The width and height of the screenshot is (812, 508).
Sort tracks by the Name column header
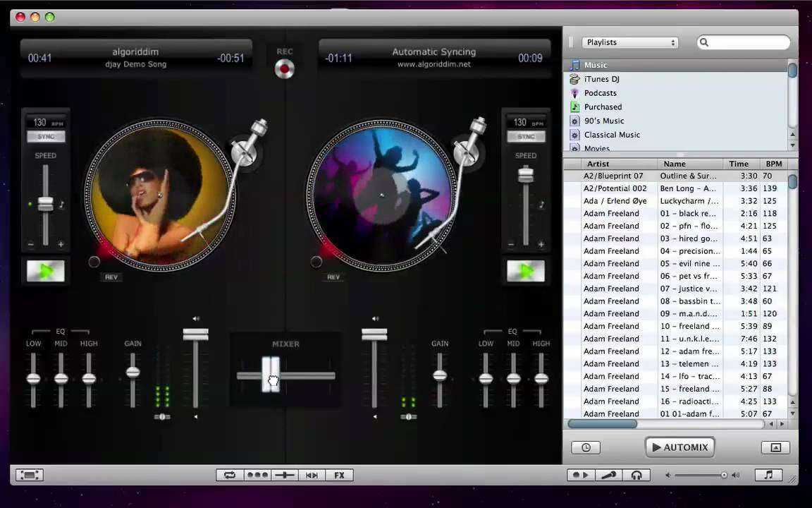690,164
